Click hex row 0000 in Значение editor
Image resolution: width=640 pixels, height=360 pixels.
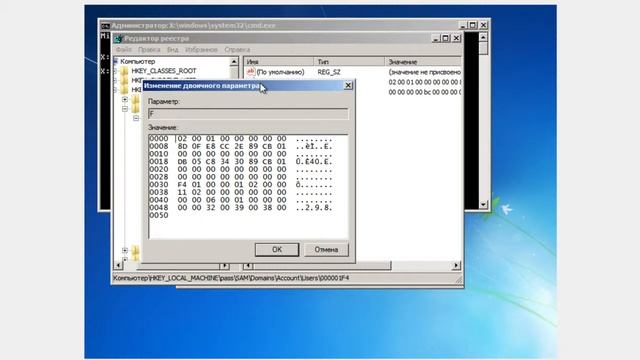coord(241,139)
